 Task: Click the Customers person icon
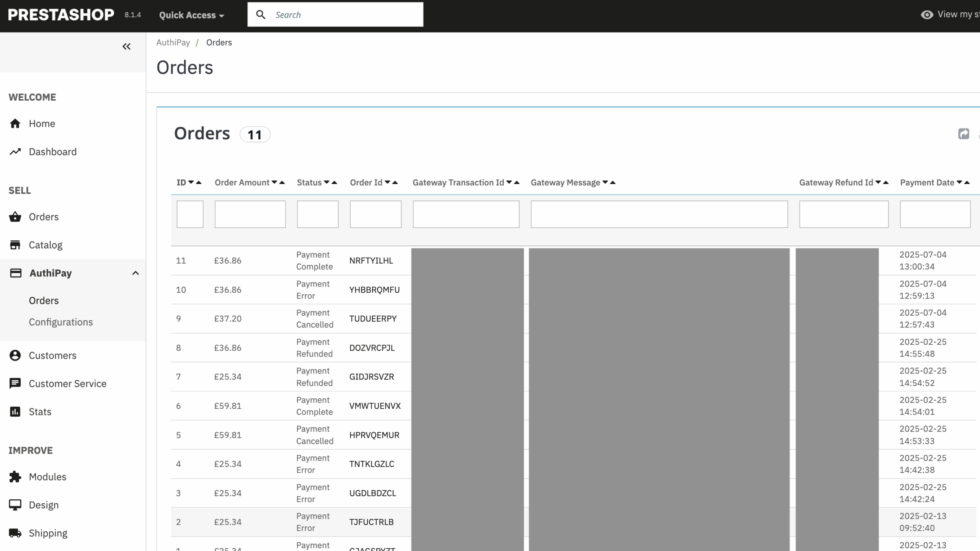coord(15,355)
